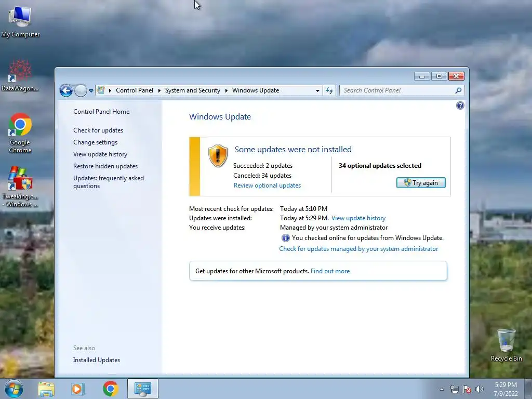Click 'Succeeded: 2 updates' text
532x399 pixels.
coord(262,166)
